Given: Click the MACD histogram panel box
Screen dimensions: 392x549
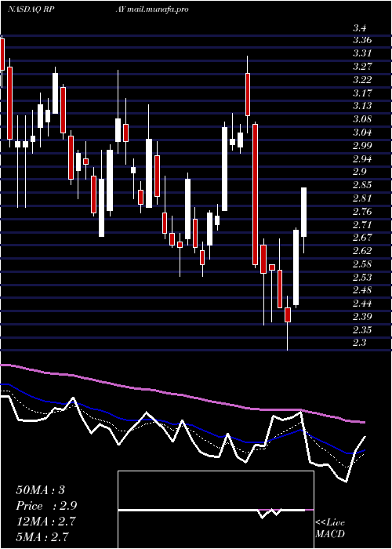Looking at the screenshot, I should click(216, 510).
